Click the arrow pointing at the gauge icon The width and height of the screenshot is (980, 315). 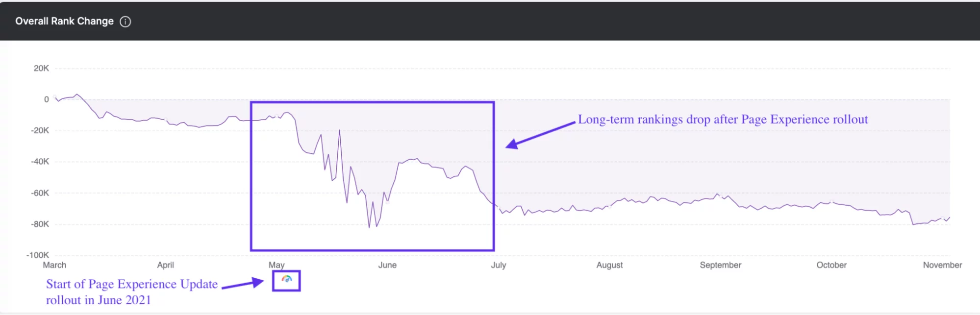(243, 284)
